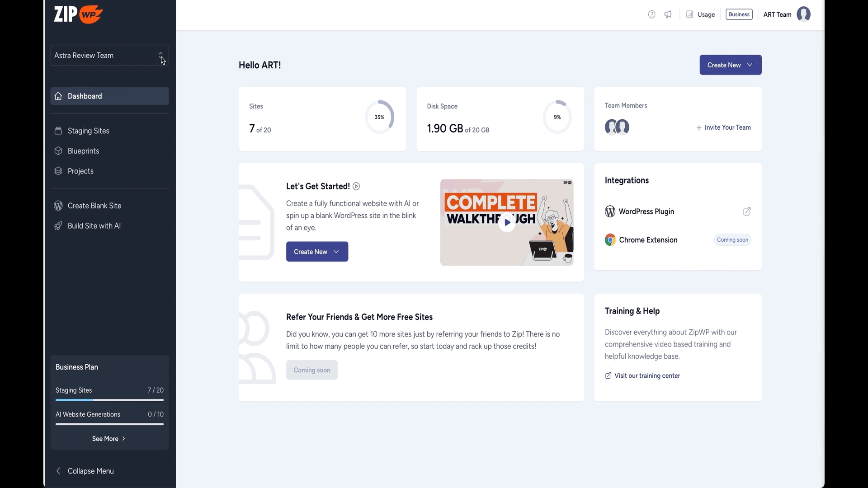
Task: Drag the Staging Sites usage progress bar
Action: coord(109,399)
